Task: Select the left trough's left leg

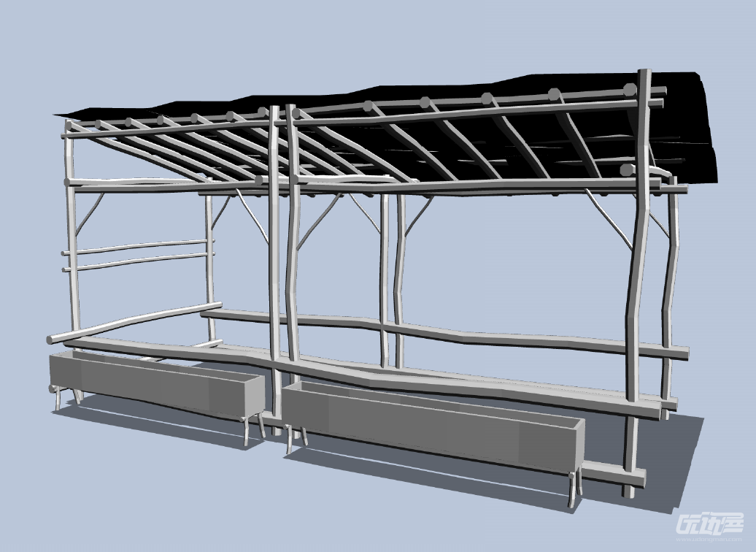Action: click(55, 398)
